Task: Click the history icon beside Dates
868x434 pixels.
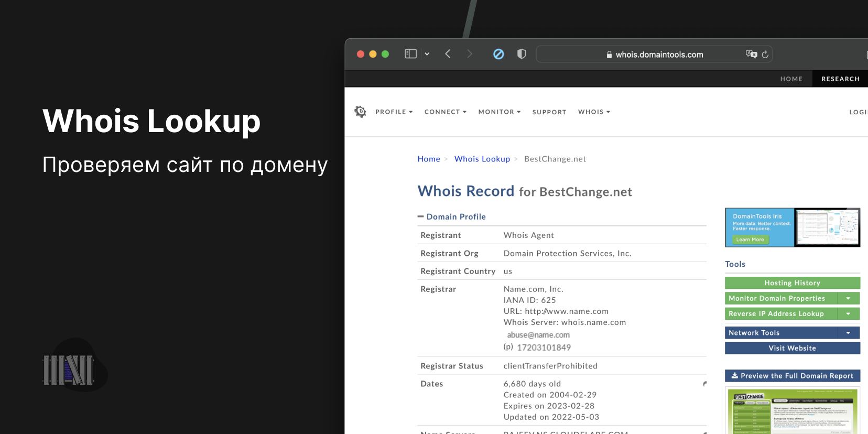Action: point(704,384)
